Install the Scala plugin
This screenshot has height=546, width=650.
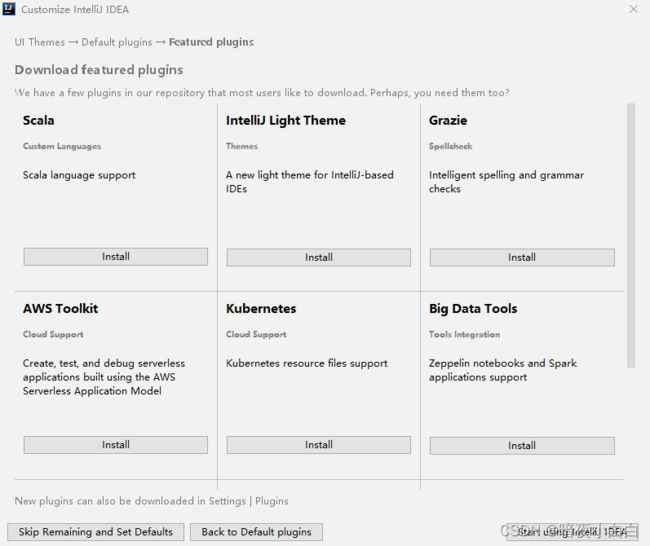pos(115,257)
